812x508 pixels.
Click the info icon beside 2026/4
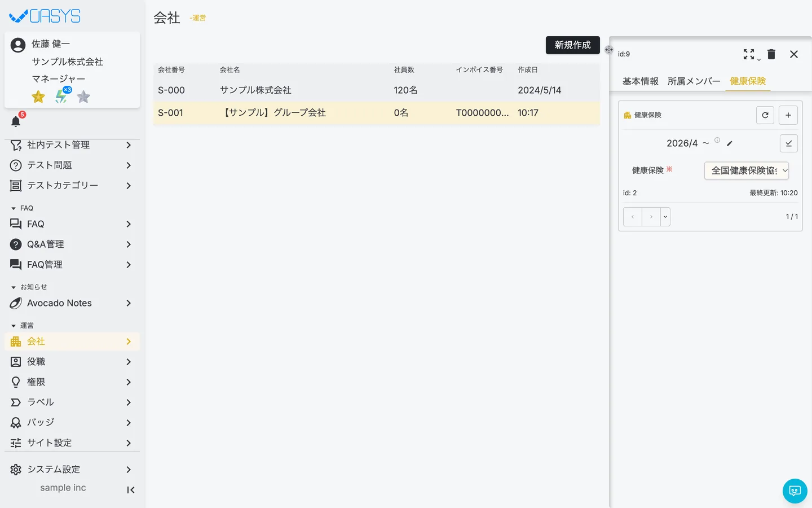(717, 140)
